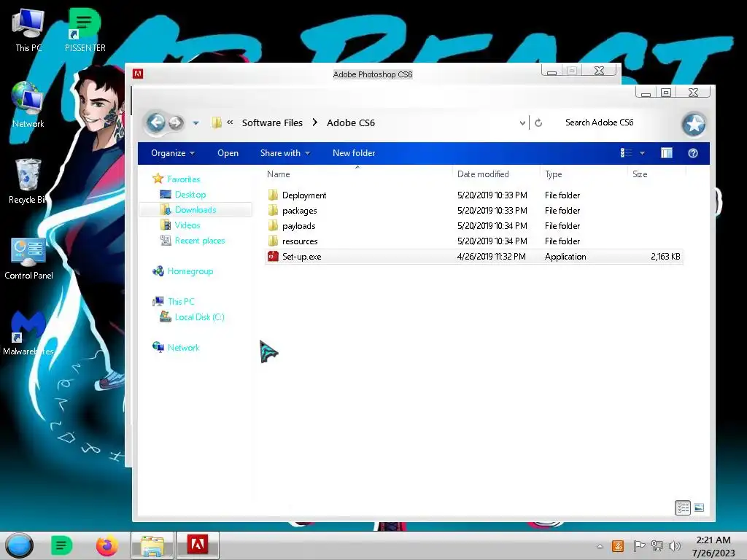Select This PC desktop shortcut
Screen dimensions: 747x560
coord(28,30)
